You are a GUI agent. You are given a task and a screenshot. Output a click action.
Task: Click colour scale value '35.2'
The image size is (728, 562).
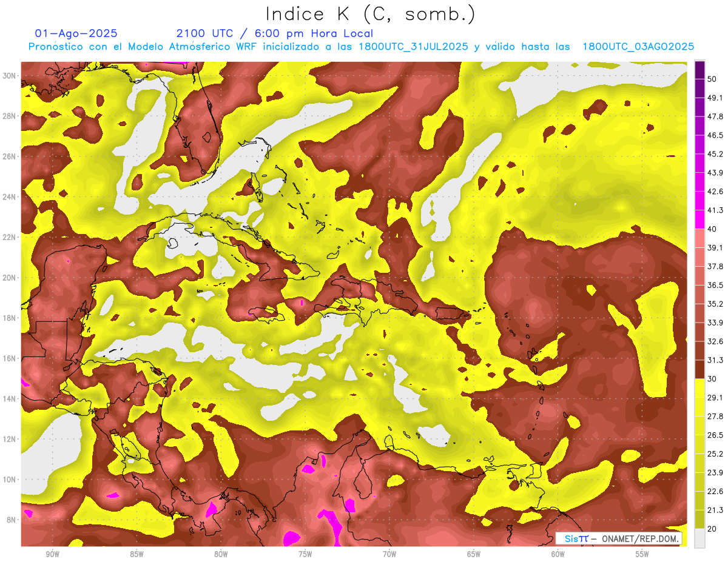click(x=715, y=304)
